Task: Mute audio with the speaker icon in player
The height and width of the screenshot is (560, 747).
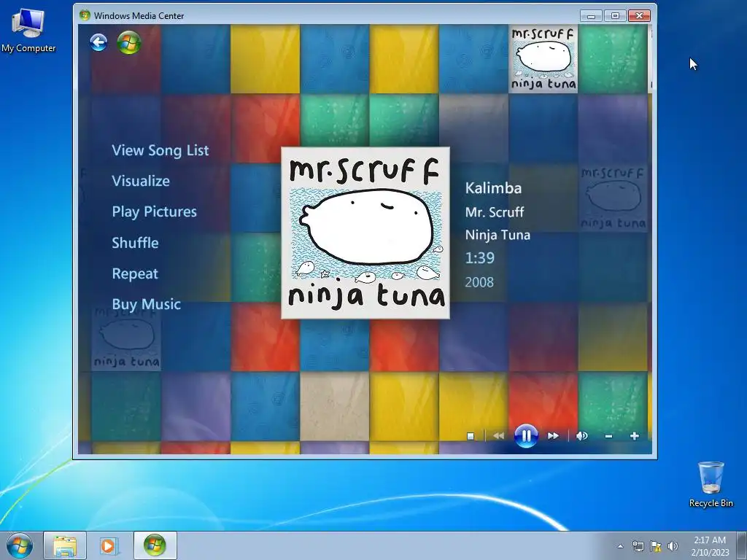Action: pos(581,436)
